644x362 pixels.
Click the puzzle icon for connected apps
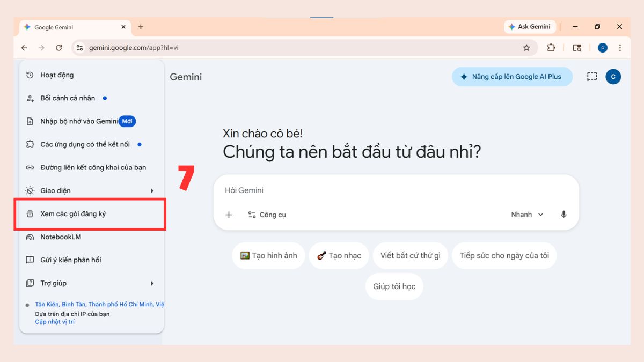tap(30, 144)
